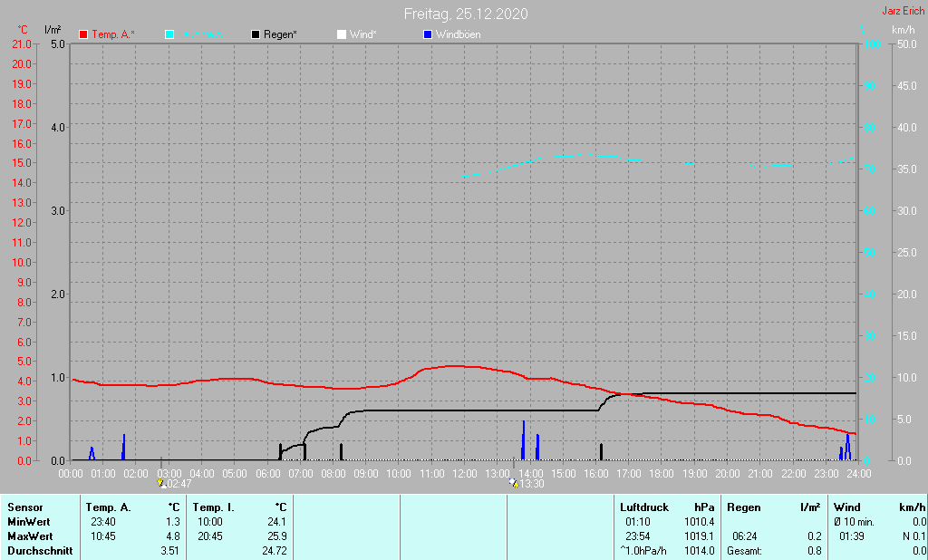The image size is (928, 560).
Task: Click the '24.1' indoor minimum value
Action: [x=277, y=522]
